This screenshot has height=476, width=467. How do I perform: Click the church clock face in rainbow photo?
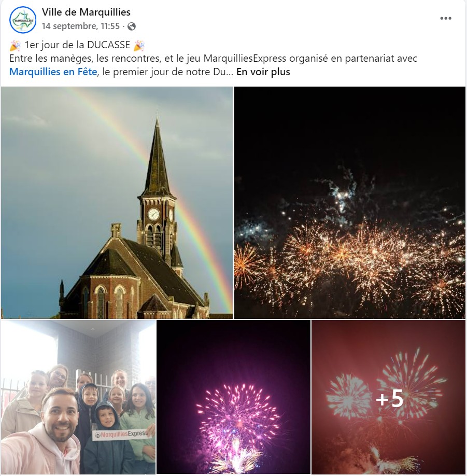tap(153, 214)
